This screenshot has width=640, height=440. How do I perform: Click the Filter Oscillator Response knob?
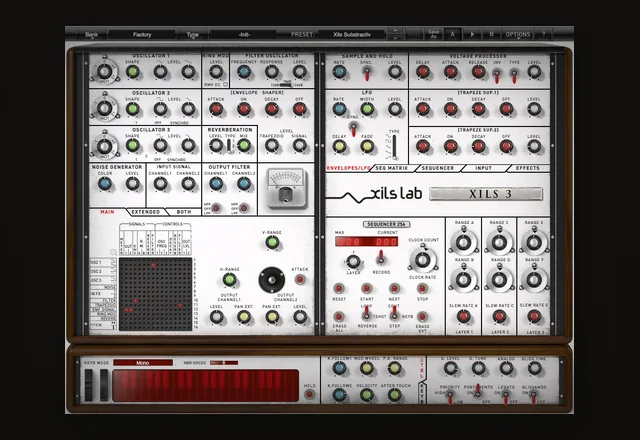[x=271, y=72]
